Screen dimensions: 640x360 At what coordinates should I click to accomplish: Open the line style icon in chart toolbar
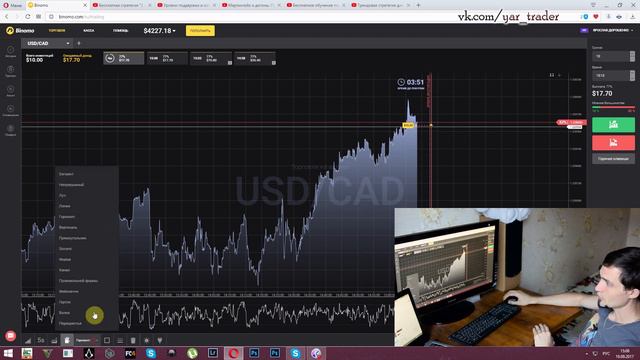pos(120,340)
